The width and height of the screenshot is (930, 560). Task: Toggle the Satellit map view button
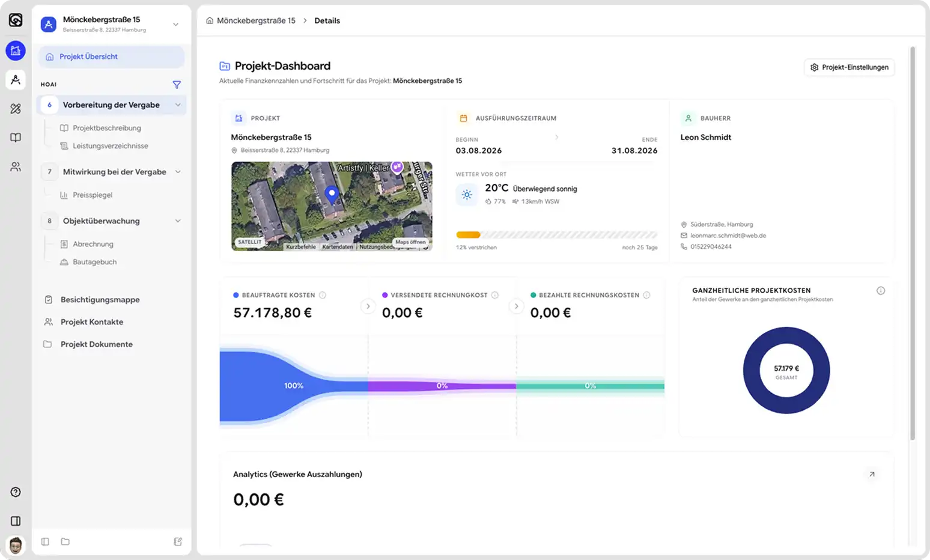(x=249, y=242)
